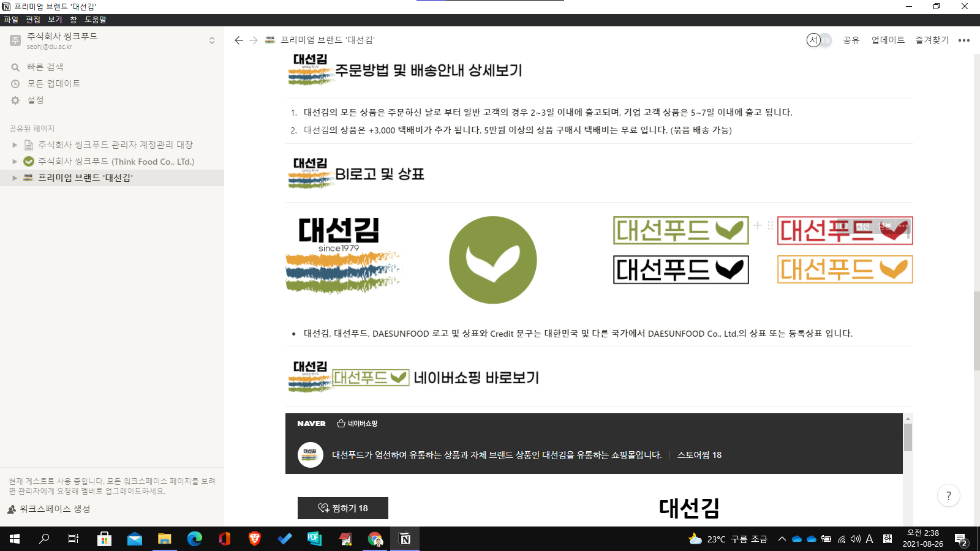Screen dimensions: 980x551
Task: Click the Notion icon on the taskbar
Action: point(405,539)
